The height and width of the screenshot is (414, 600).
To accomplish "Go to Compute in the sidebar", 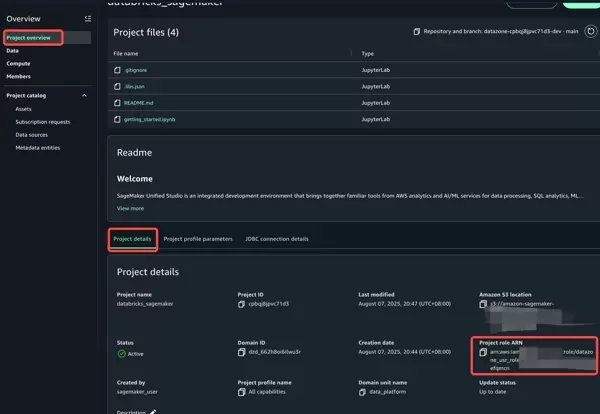I will point(19,62).
